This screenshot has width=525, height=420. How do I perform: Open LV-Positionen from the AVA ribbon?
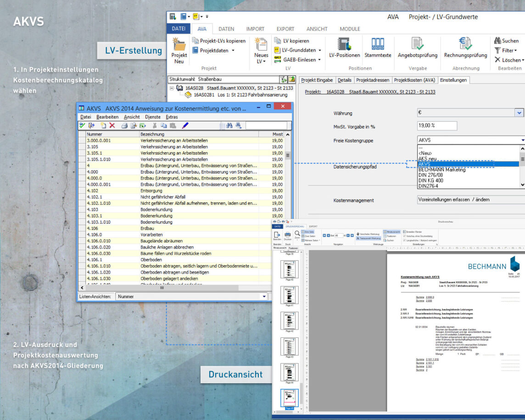point(344,48)
